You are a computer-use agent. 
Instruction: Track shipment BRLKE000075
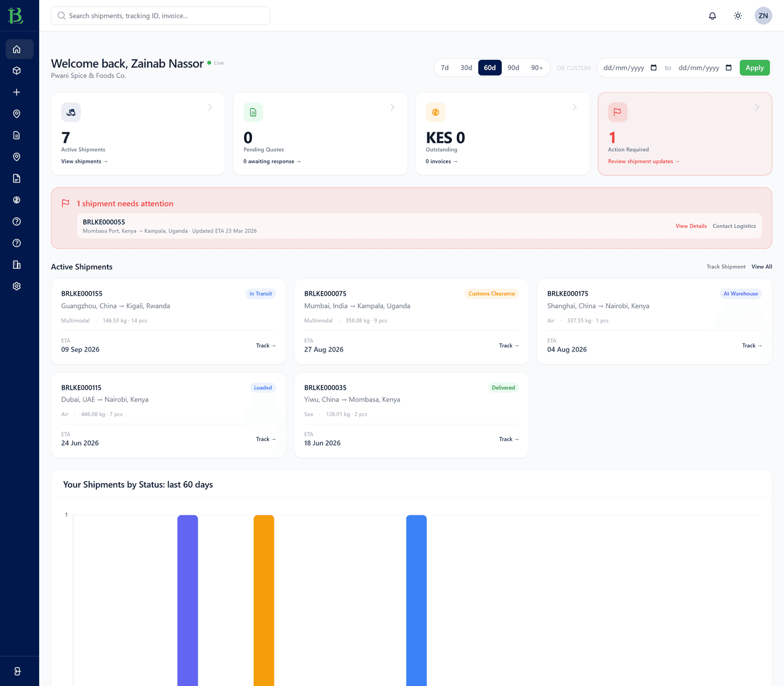pos(509,346)
